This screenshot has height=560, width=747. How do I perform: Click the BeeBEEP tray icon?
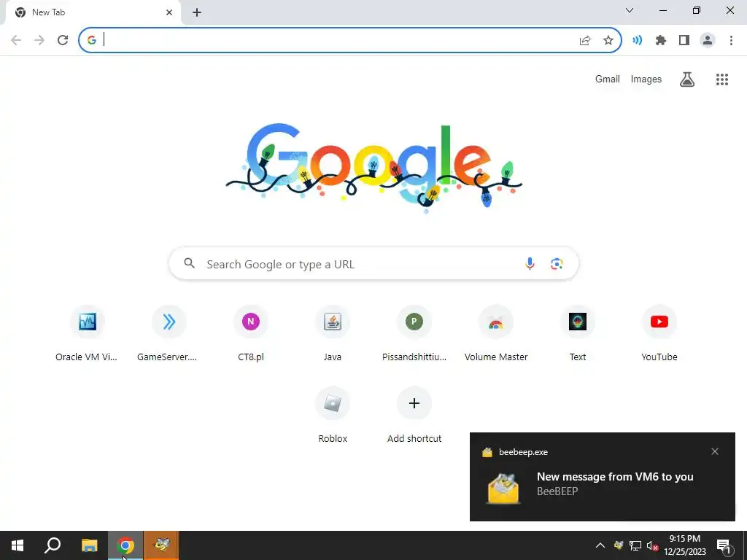tap(619, 545)
